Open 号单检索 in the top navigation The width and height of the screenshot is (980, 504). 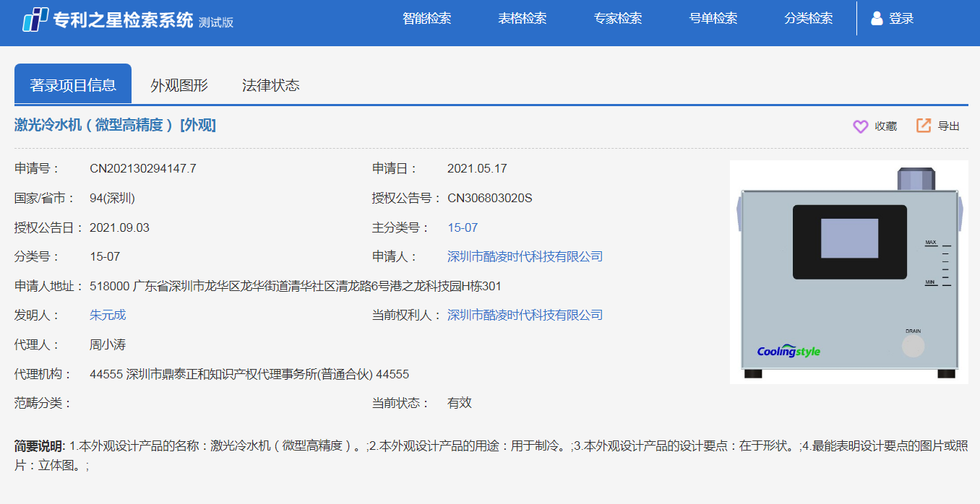pos(713,19)
